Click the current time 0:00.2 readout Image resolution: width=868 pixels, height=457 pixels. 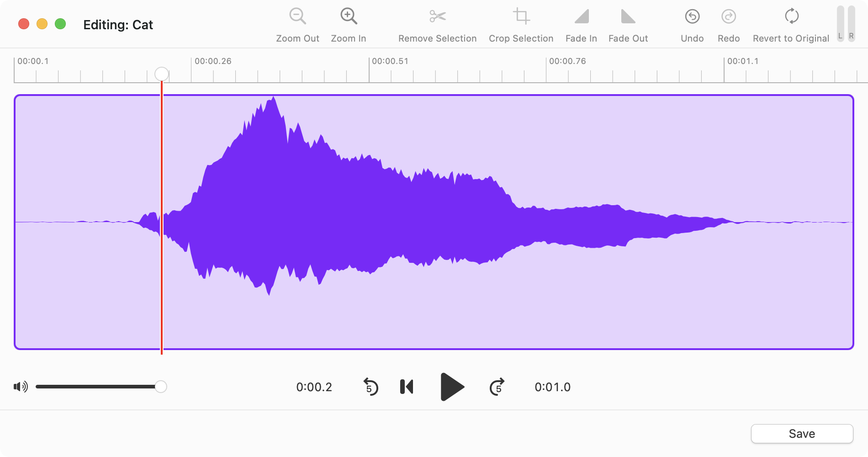click(x=314, y=387)
